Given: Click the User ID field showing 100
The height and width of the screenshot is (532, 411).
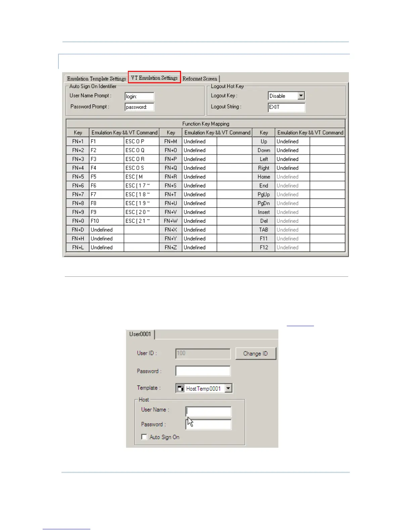Looking at the screenshot, I should click(x=203, y=353).
